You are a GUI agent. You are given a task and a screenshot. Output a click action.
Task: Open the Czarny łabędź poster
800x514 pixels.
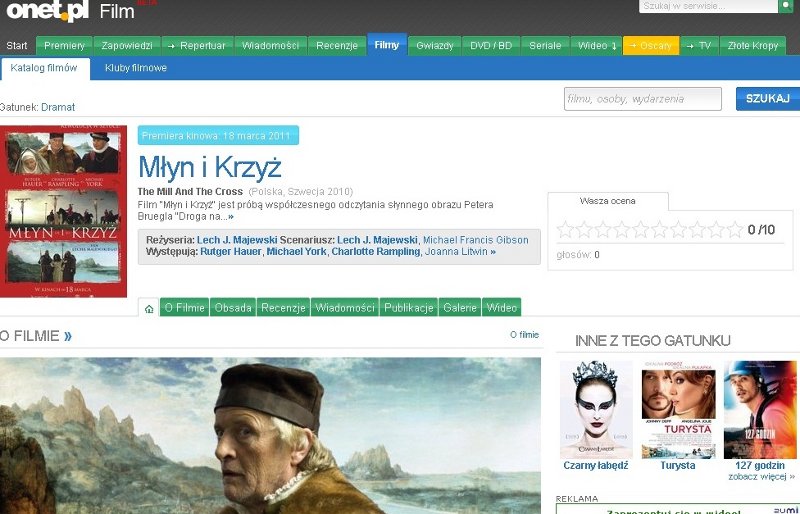596,410
